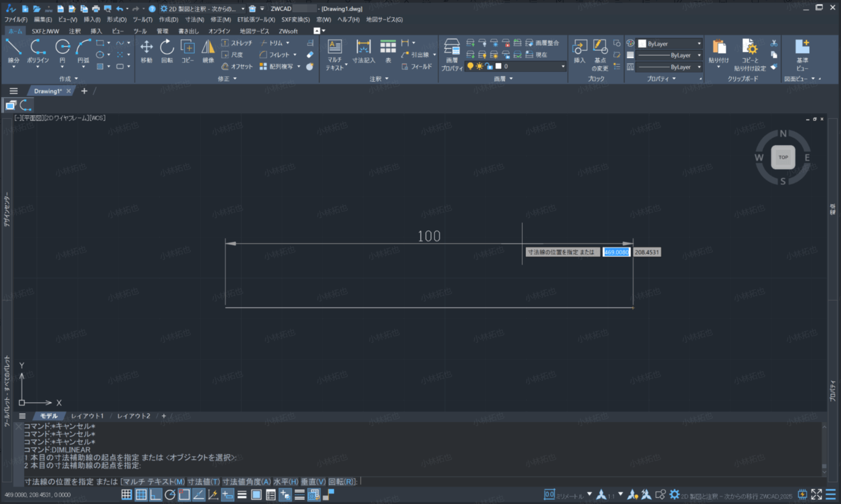Click the 寸法記入 (Dimension) tool
The width and height of the screenshot is (841, 504).
click(363, 52)
